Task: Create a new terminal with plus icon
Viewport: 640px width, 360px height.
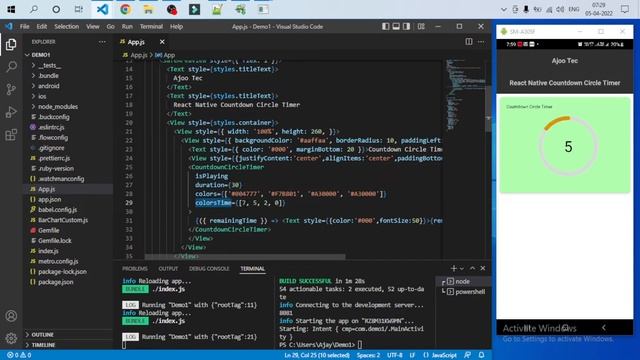Action: [x=453, y=268]
